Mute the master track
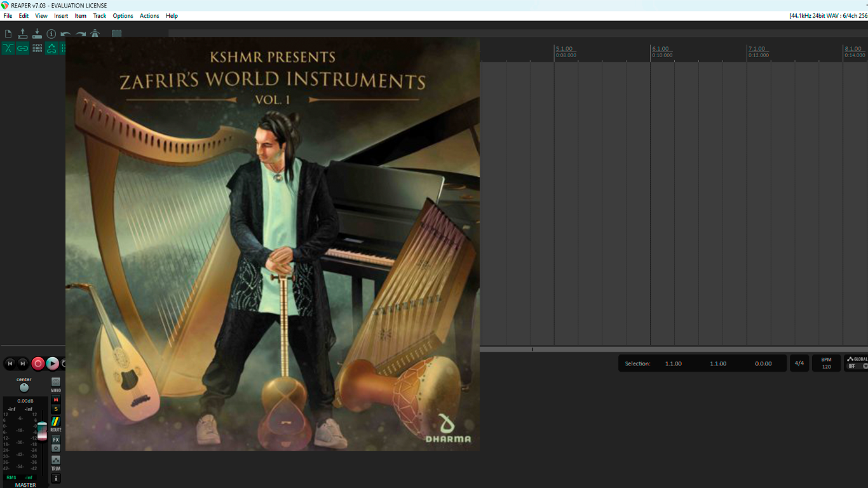The height and width of the screenshot is (488, 868). (56, 400)
